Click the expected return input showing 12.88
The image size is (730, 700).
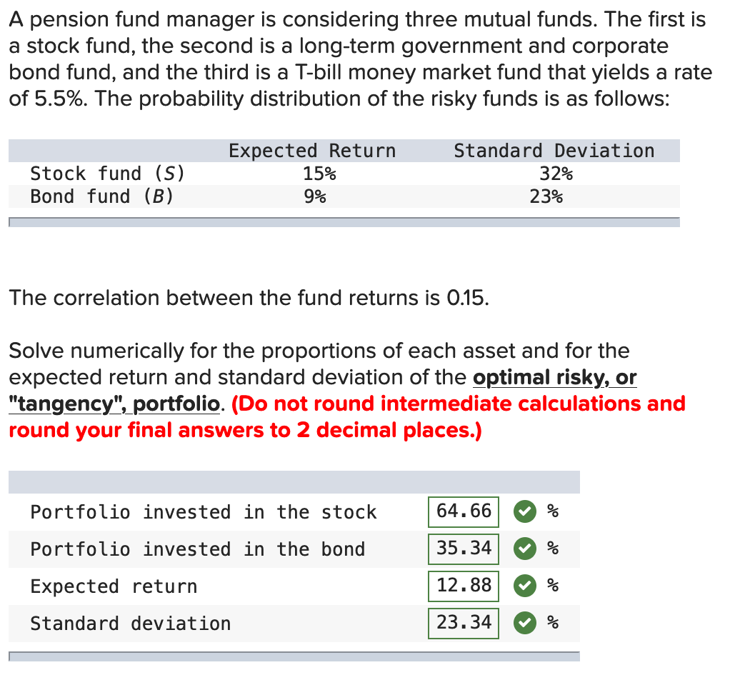[x=463, y=586]
